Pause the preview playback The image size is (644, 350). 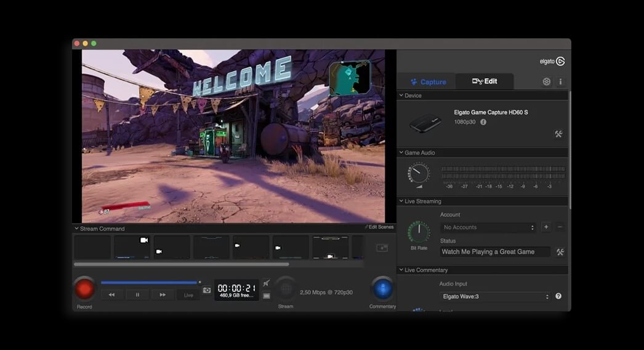137,295
